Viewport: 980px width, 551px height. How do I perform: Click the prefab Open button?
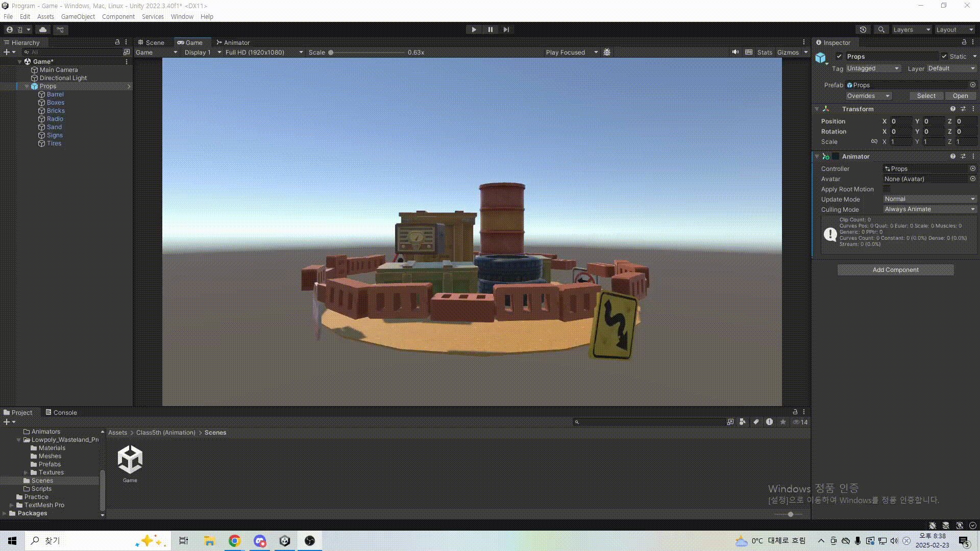pos(960,96)
